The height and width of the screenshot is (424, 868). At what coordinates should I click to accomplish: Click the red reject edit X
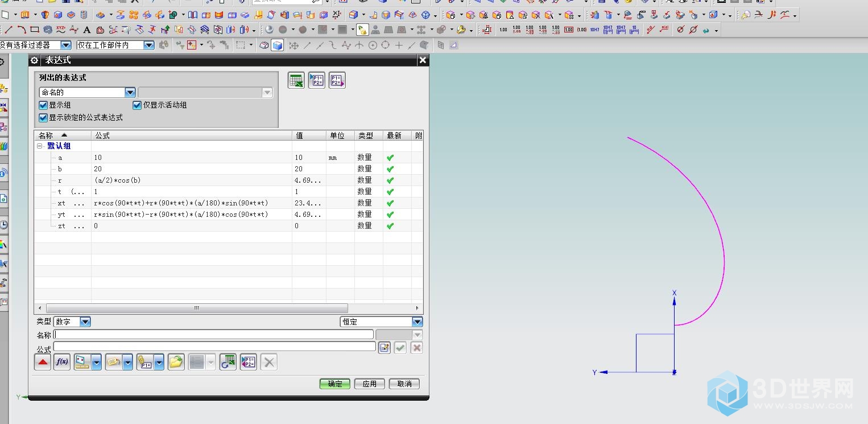coord(417,348)
